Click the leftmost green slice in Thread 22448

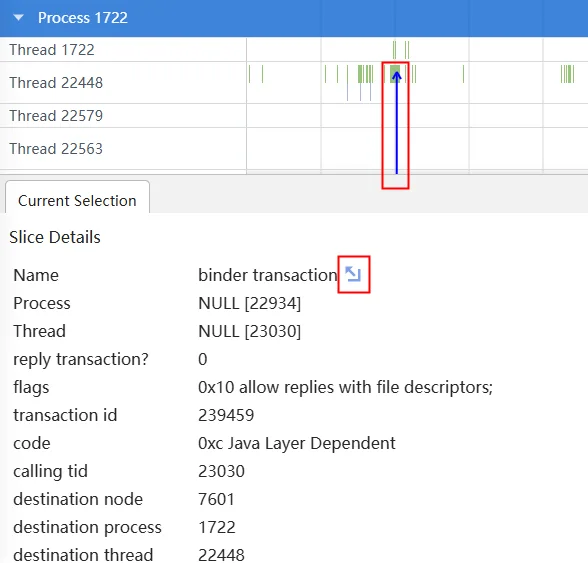click(249, 74)
